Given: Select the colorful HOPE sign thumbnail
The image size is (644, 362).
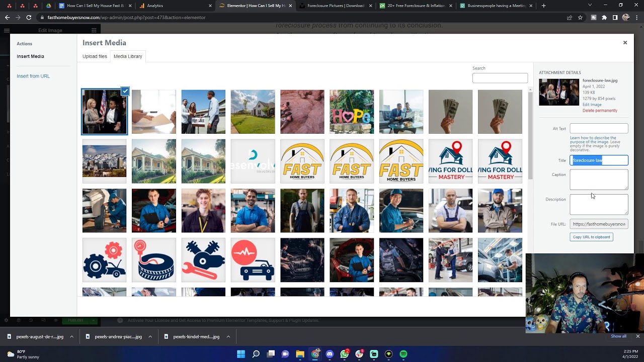Looking at the screenshot, I should pos(352,112).
